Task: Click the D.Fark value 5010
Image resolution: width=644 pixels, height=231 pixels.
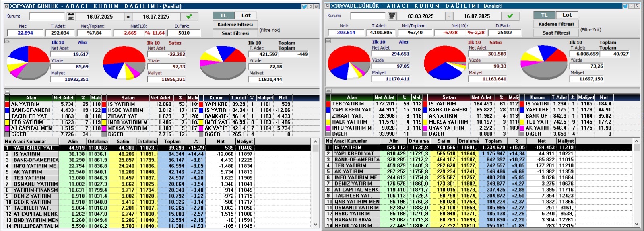Action: click(184, 33)
